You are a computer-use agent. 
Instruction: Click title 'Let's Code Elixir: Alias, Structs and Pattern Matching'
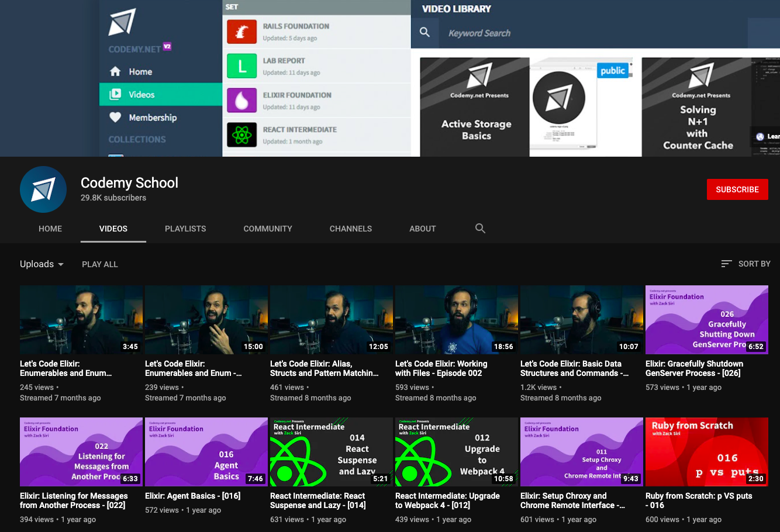(325, 368)
